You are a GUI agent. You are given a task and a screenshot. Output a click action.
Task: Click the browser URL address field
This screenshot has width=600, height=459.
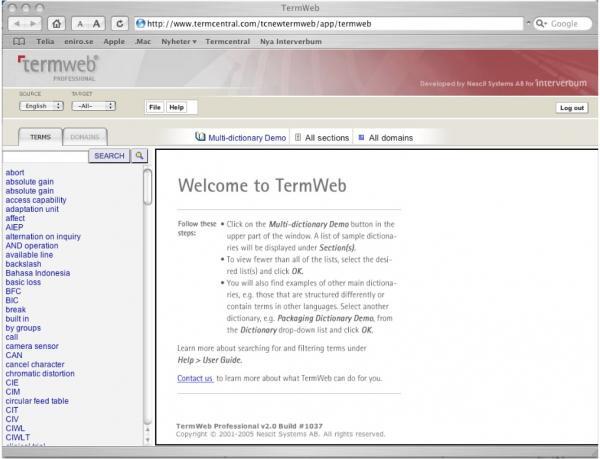click(x=329, y=24)
